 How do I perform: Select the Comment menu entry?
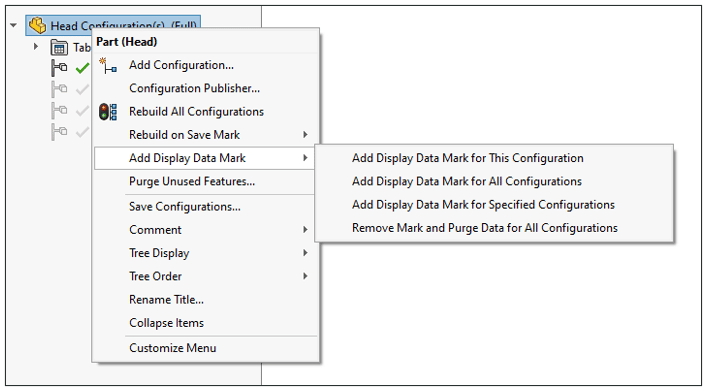(x=155, y=229)
